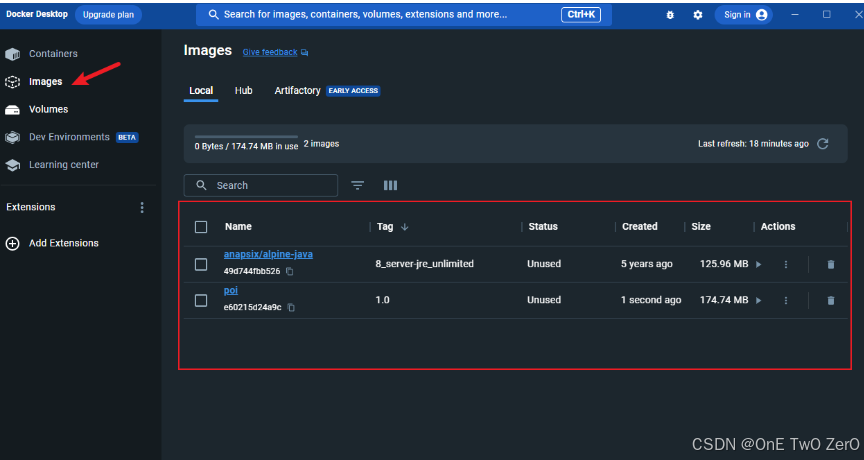Check the select-all checkbox in header
864x460 pixels.
pyautogui.click(x=201, y=227)
